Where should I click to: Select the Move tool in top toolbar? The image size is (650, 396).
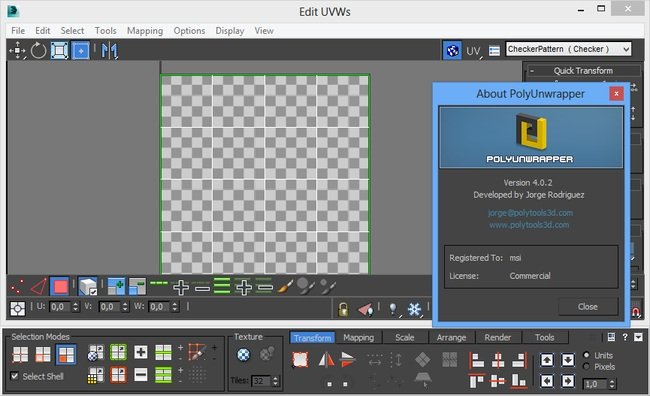tap(17, 51)
